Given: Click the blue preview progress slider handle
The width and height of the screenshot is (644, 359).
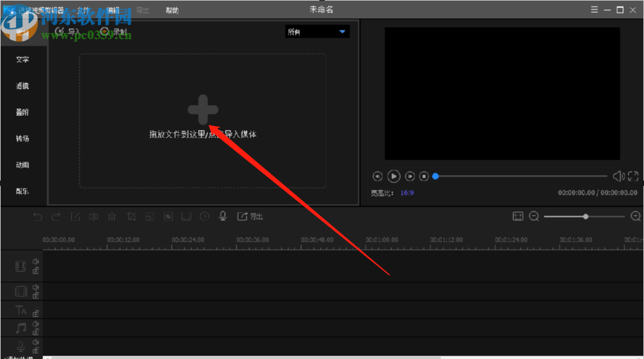Looking at the screenshot, I should (x=436, y=176).
